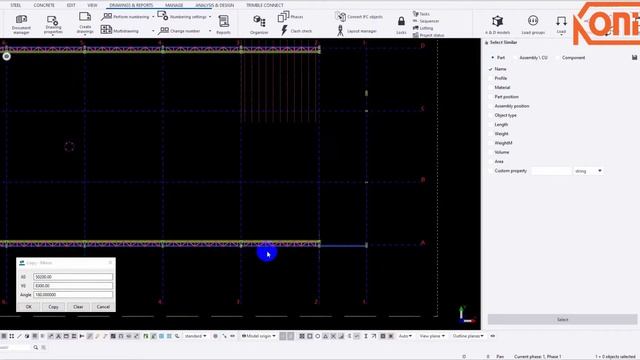Open the Lotting tool
Screen dimensions: 640x360
(423, 28)
